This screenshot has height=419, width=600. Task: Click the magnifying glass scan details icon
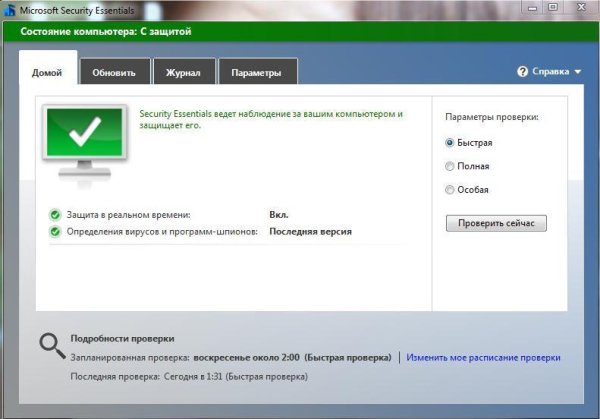(x=52, y=346)
